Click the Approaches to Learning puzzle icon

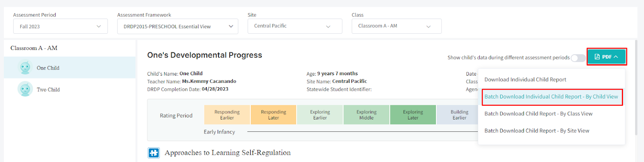(153, 153)
